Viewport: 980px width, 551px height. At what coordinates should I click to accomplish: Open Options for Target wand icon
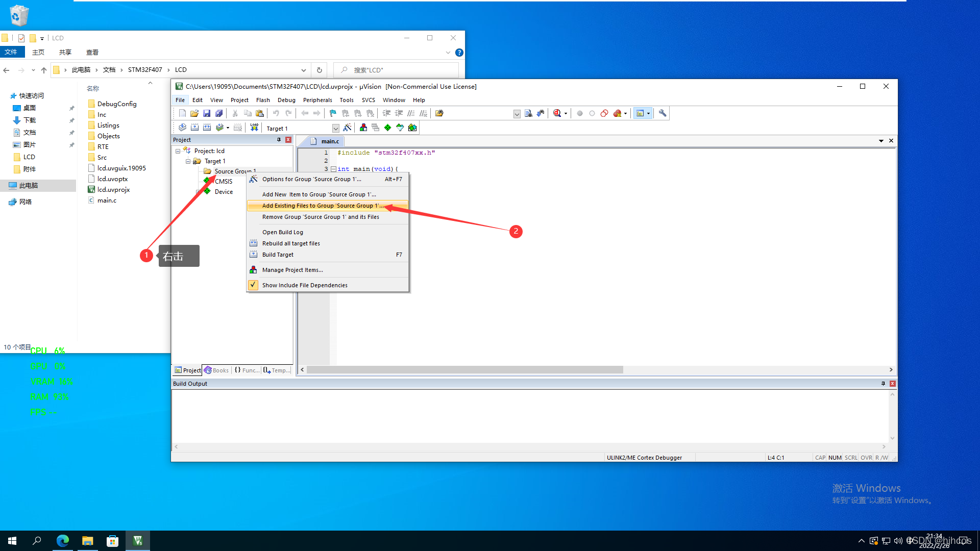click(x=347, y=128)
